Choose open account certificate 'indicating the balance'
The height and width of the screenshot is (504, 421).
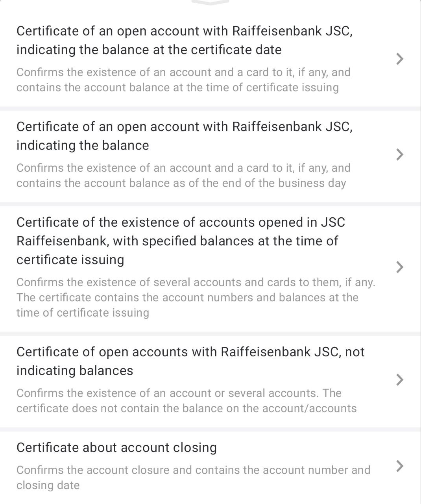pyautogui.click(x=184, y=136)
